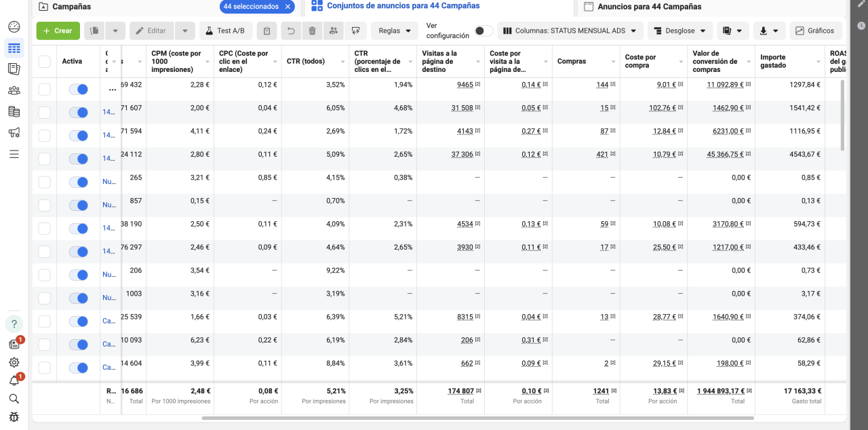Click the green Crear button
Screen dimensions: 868x430
point(58,31)
